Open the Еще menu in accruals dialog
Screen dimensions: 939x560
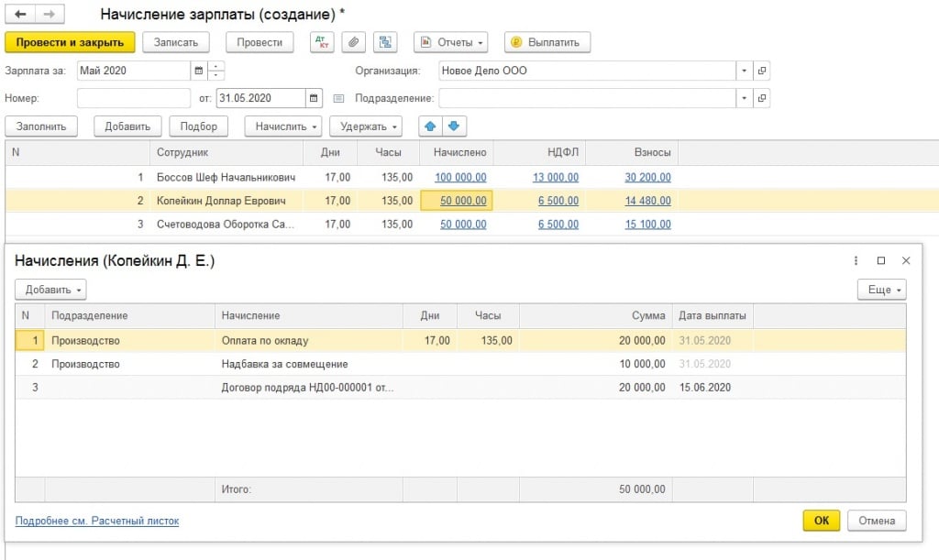[x=881, y=290]
